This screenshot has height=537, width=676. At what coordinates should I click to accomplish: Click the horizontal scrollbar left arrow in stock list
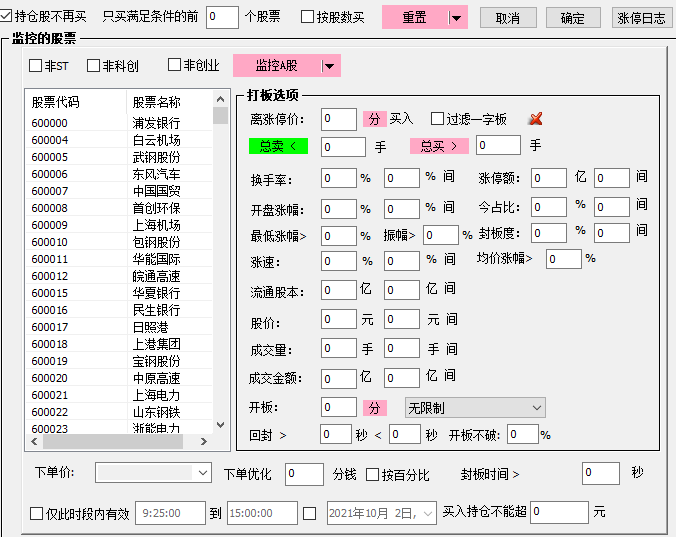coord(34,441)
